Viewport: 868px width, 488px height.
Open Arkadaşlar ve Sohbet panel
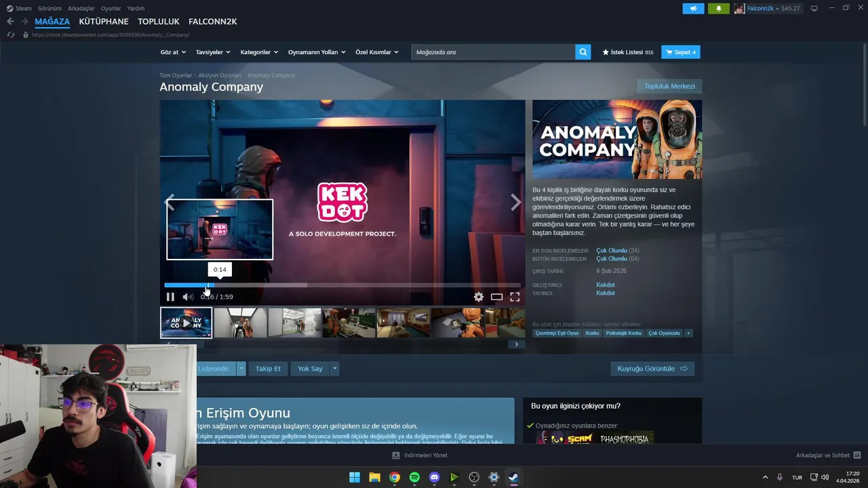click(828, 455)
